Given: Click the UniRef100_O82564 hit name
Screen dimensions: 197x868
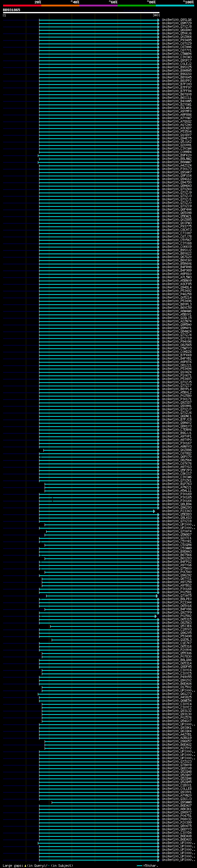Looking at the screenshot, I should pyautogui.click(x=177, y=460).
